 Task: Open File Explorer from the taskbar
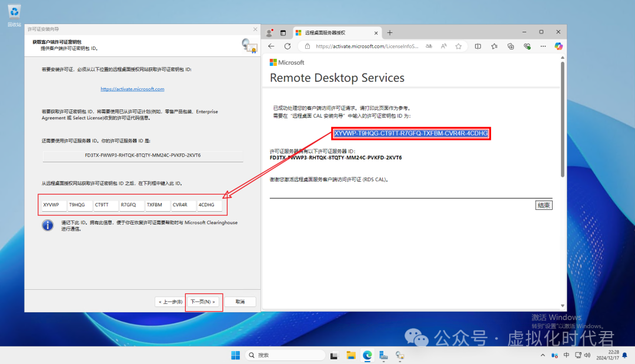[x=351, y=355]
